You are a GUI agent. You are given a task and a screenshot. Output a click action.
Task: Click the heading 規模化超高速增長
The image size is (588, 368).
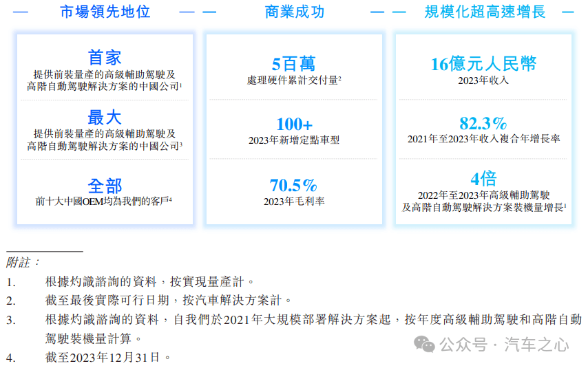pos(485,12)
